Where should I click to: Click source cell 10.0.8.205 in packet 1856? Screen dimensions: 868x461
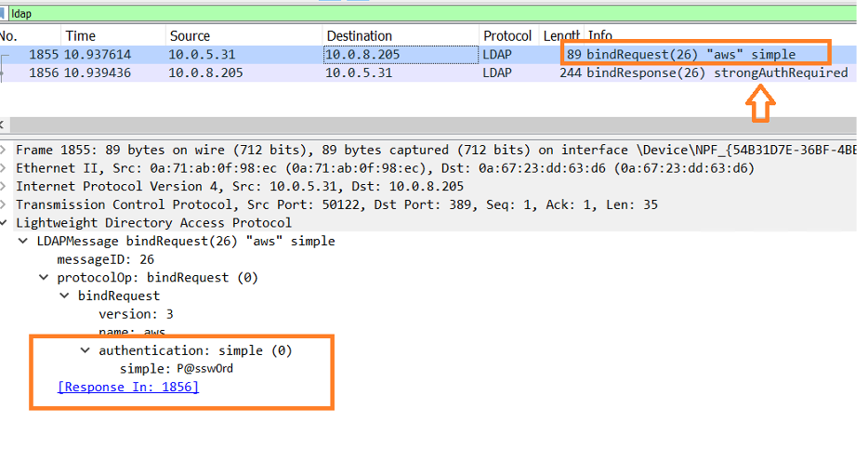click(205, 72)
